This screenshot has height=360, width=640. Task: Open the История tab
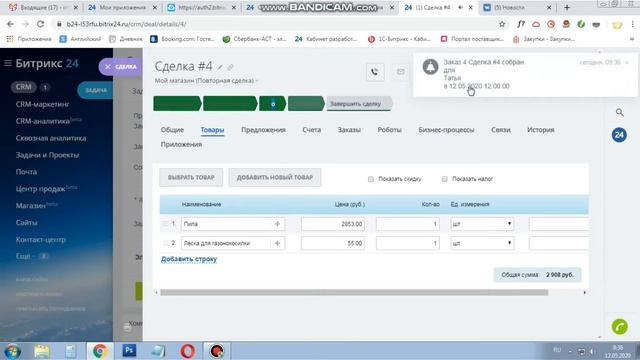click(x=540, y=130)
